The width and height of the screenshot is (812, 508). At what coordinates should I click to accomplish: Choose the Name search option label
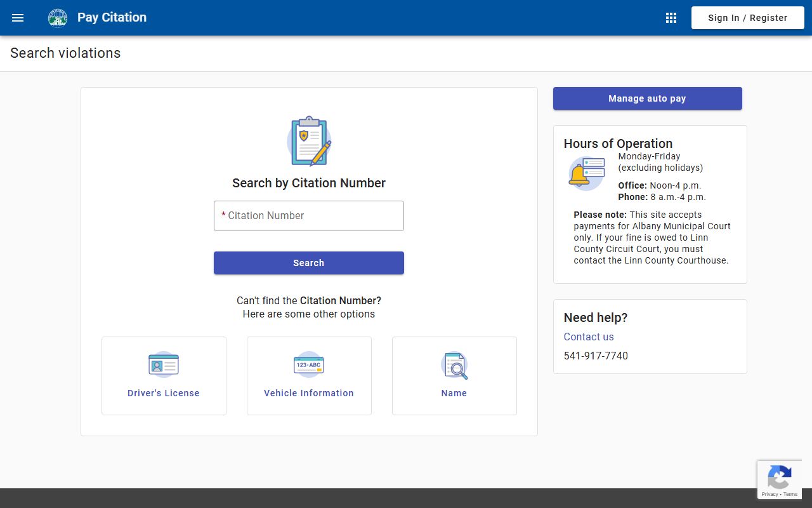click(x=454, y=393)
